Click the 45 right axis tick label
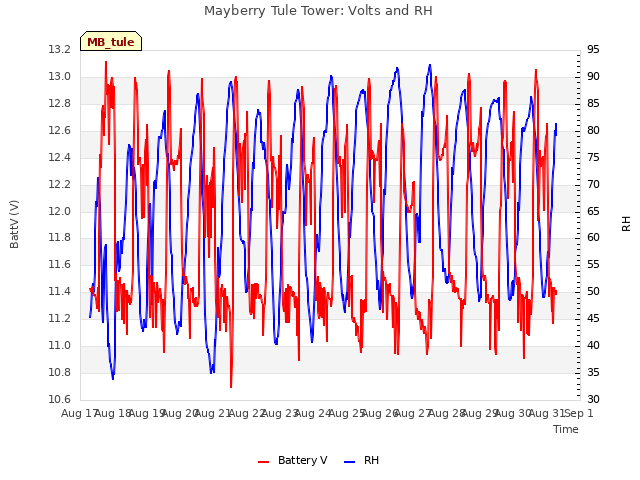Viewport: 640px width, 480px height. (x=593, y=318)
